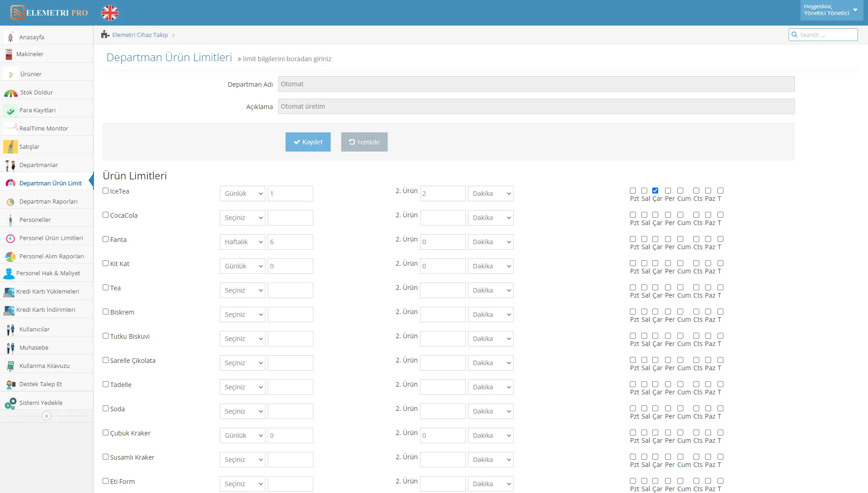
Task: Focus the IceTea limit value field
Action: click(x=291, y=194)
